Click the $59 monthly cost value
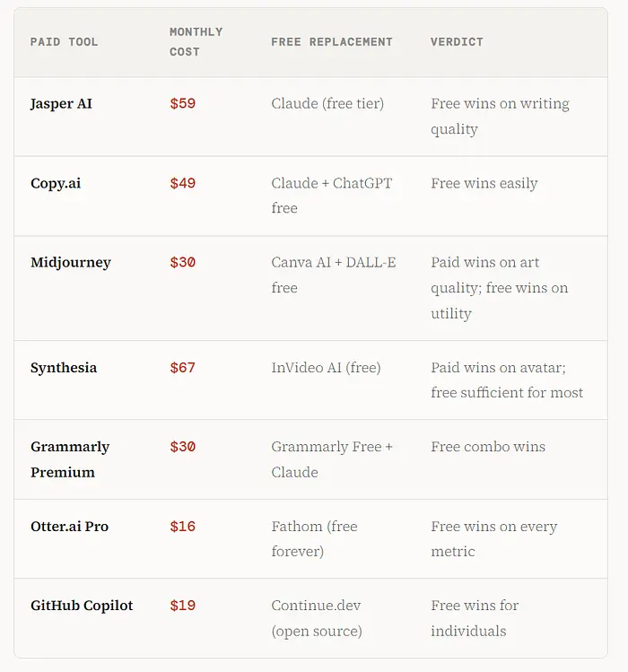Screen dimensions: 628x672 (x=183, y=104)
